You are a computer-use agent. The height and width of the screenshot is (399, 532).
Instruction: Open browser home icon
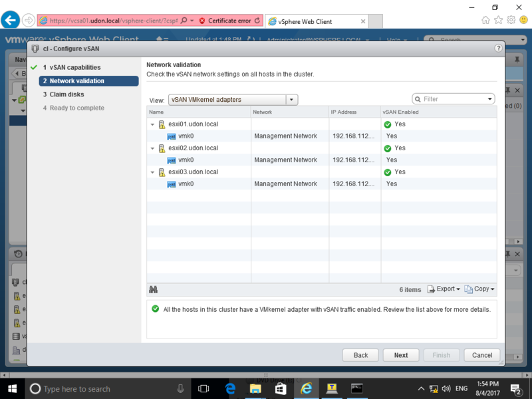486,20
